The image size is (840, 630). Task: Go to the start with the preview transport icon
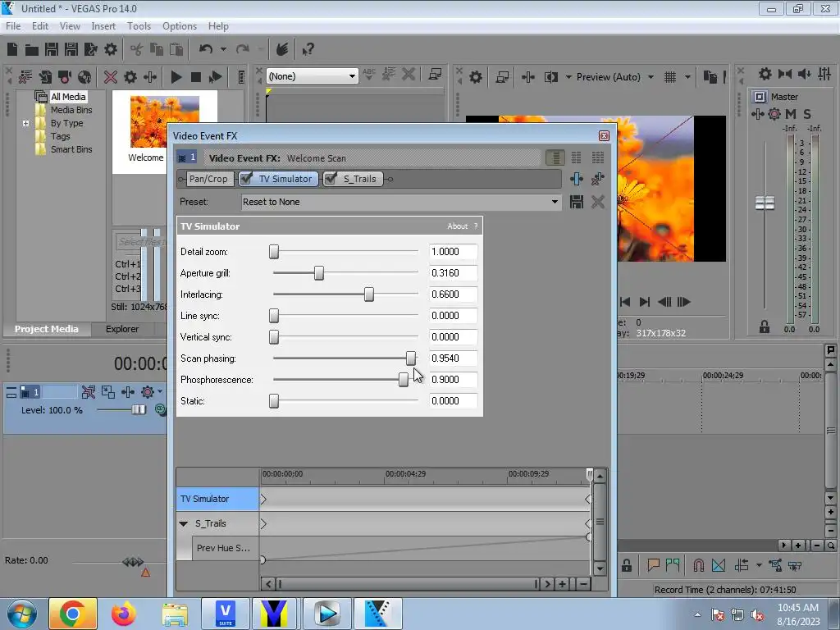click(x=624, y=302)
